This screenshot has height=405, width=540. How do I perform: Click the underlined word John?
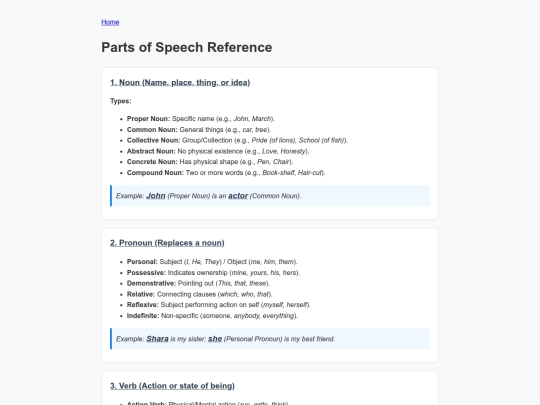coord(156,196)
